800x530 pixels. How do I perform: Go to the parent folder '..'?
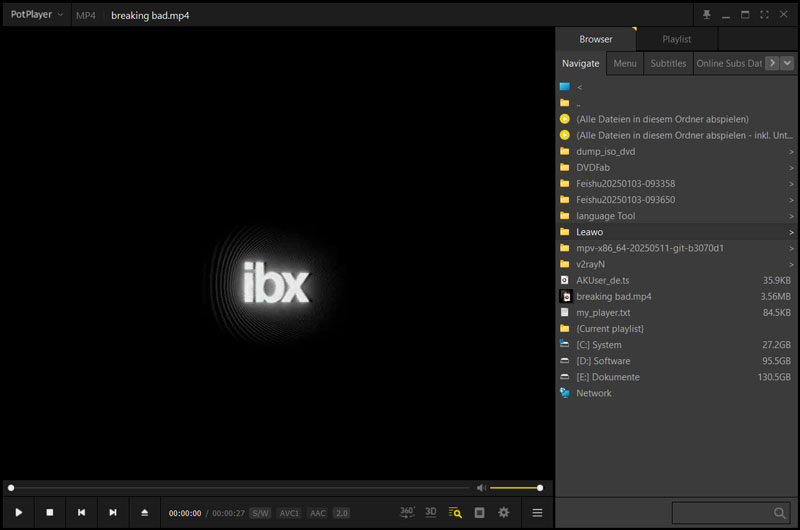(x=578, y=104)
